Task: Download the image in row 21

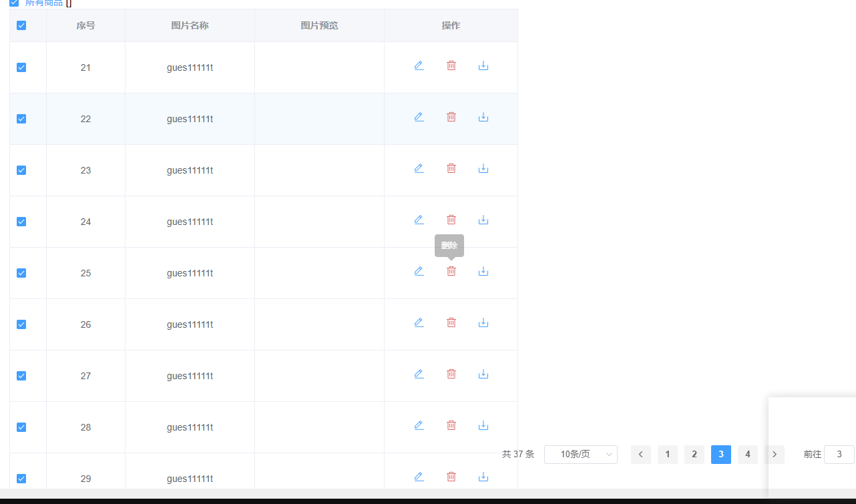Action: pyautogui.click(x=483, y=65)
